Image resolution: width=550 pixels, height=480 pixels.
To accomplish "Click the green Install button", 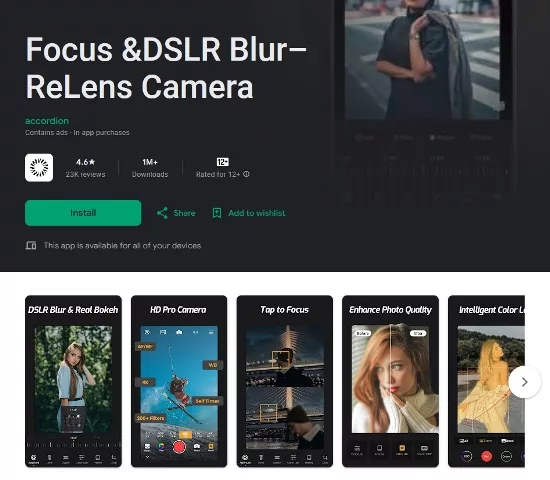I will click(x=83, y=213).
